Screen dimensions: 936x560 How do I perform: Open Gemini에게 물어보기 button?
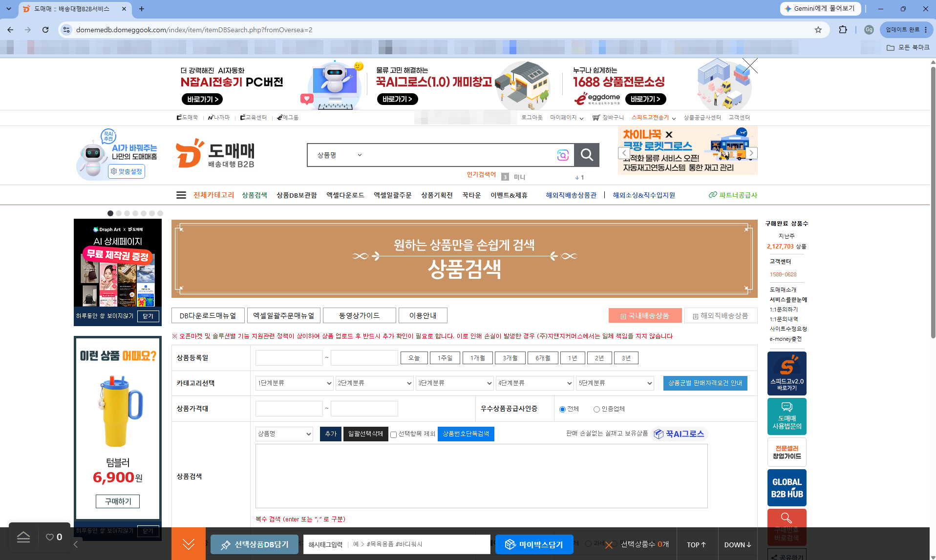tap(820, 9)
